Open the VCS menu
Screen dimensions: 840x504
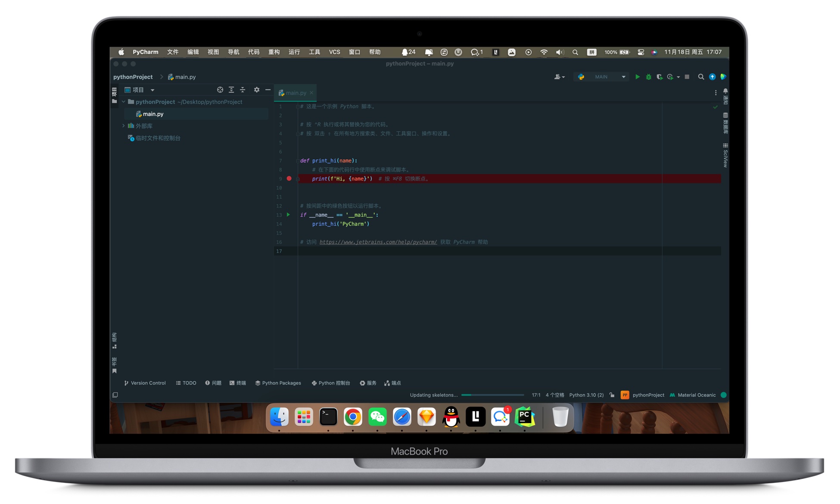335,52
